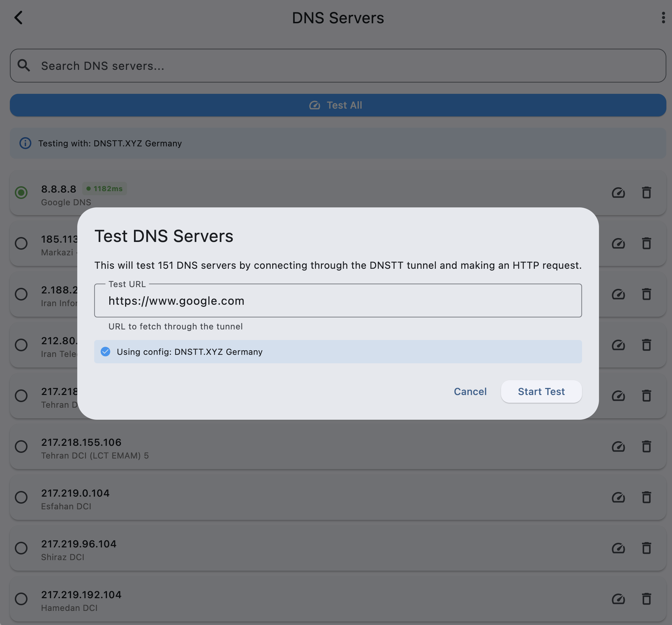Screen dimensions: 672x625
Task: Go back using the back arrow
Action: 18,18
